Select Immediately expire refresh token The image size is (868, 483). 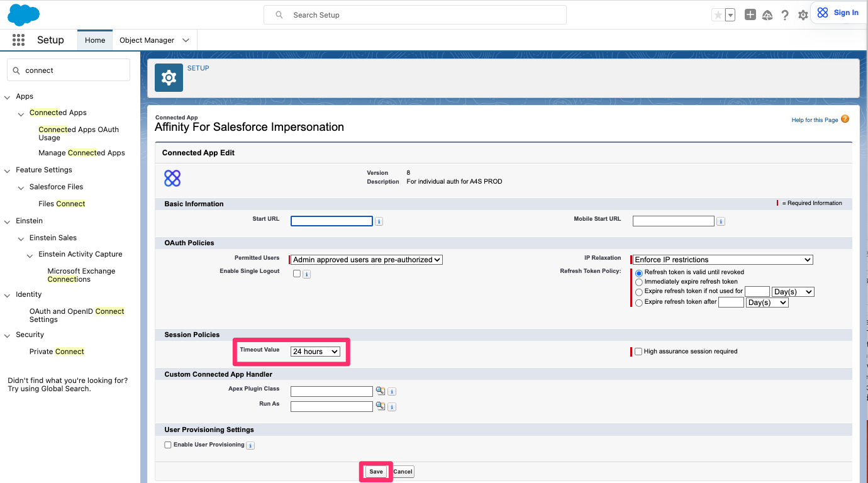point(638,282)
